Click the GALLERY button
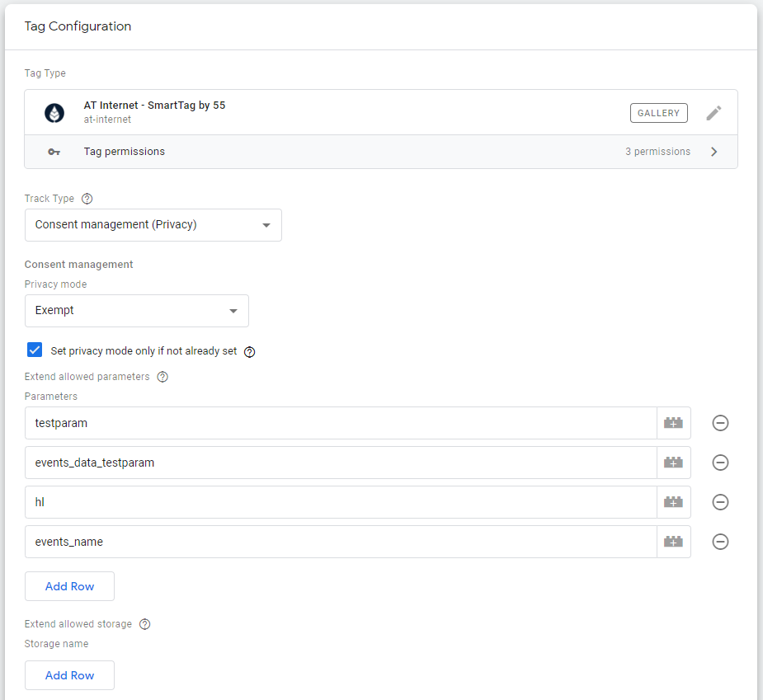 point(658,113)
